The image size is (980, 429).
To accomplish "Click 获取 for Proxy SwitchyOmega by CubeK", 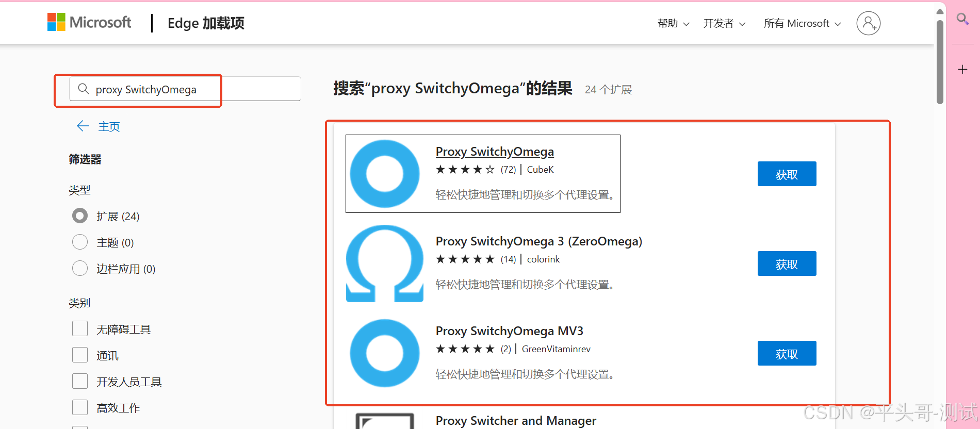I will (x=787, y=174).
